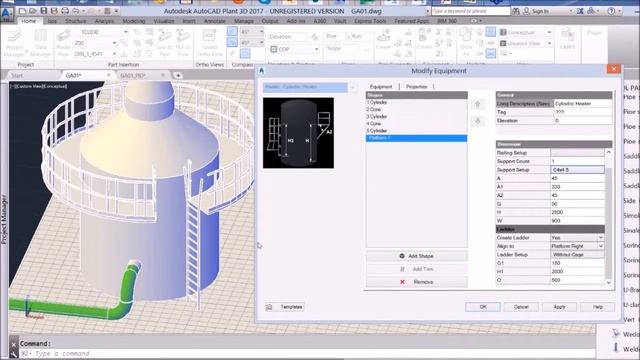Click the spanner icon beside the command line

(14, 354)
